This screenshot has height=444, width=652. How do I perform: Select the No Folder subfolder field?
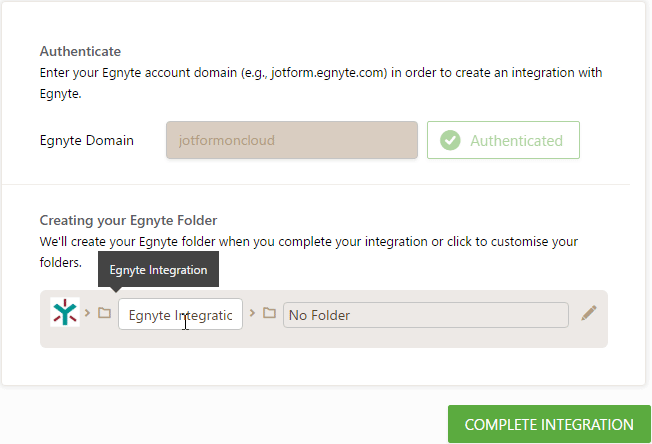tap(425, 315)
